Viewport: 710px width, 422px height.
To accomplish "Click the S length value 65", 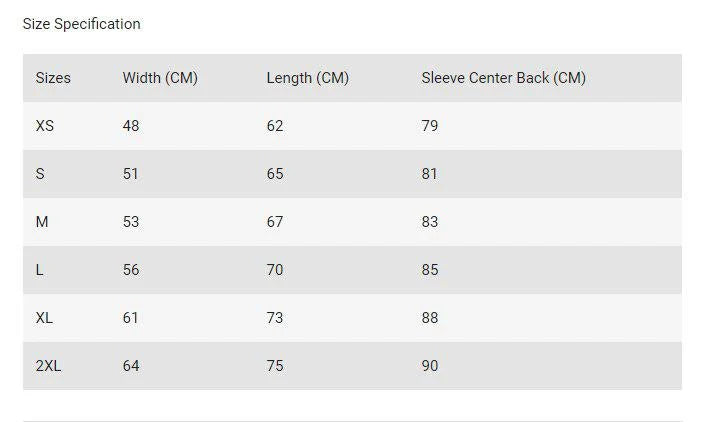I will tap(275, 174).
